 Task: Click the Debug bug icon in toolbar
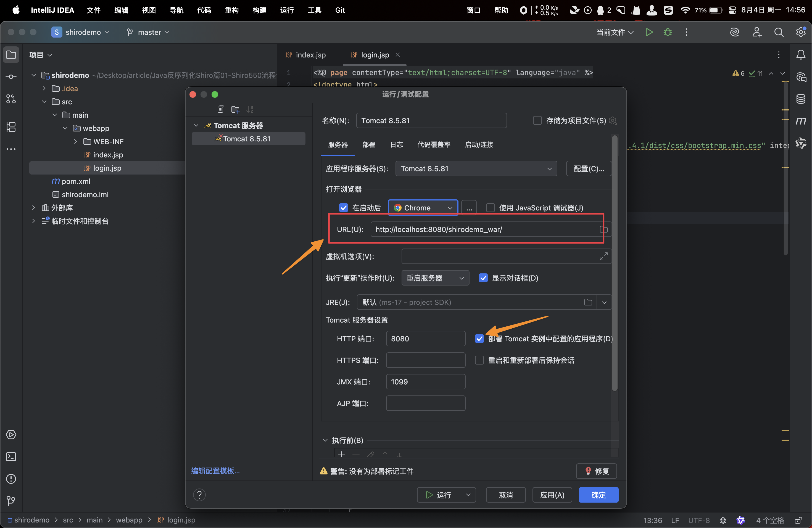coord(667,32)
